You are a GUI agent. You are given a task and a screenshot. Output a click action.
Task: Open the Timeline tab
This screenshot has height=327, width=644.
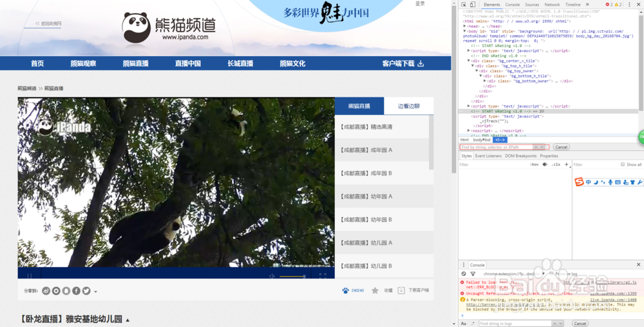(x=573, y=5)
